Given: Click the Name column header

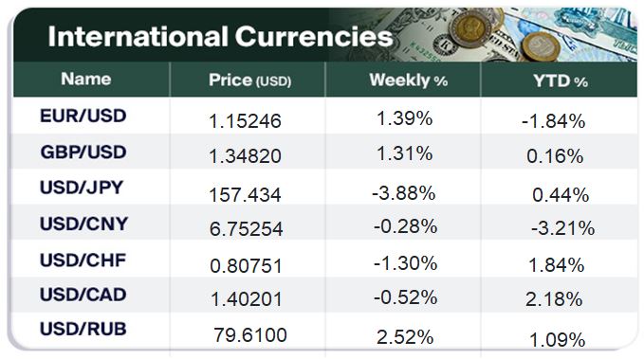Looking at the screenshot, I should point(86,79).
